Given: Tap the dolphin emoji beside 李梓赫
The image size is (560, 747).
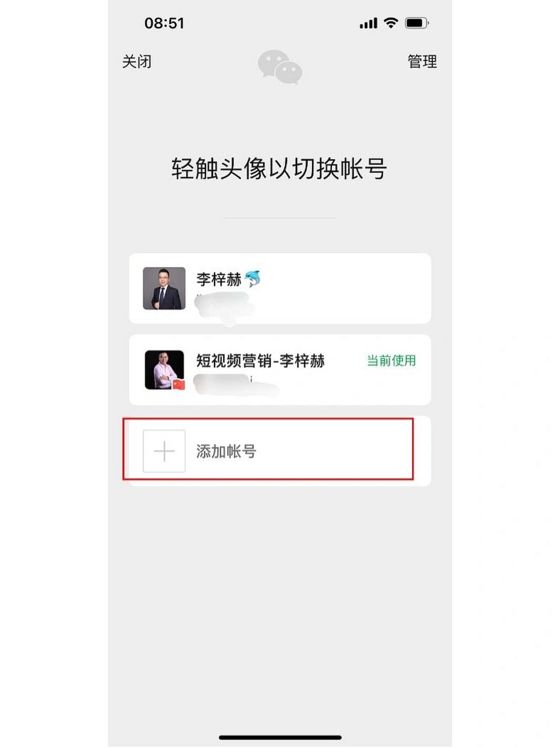Looking at the screenshot, I should pyautogui.click(x=254, y=279).
